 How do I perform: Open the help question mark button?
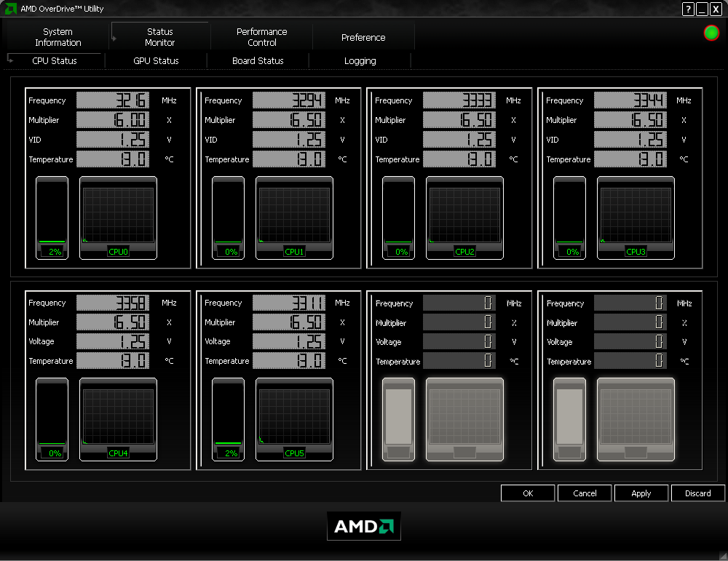point(688,9)
